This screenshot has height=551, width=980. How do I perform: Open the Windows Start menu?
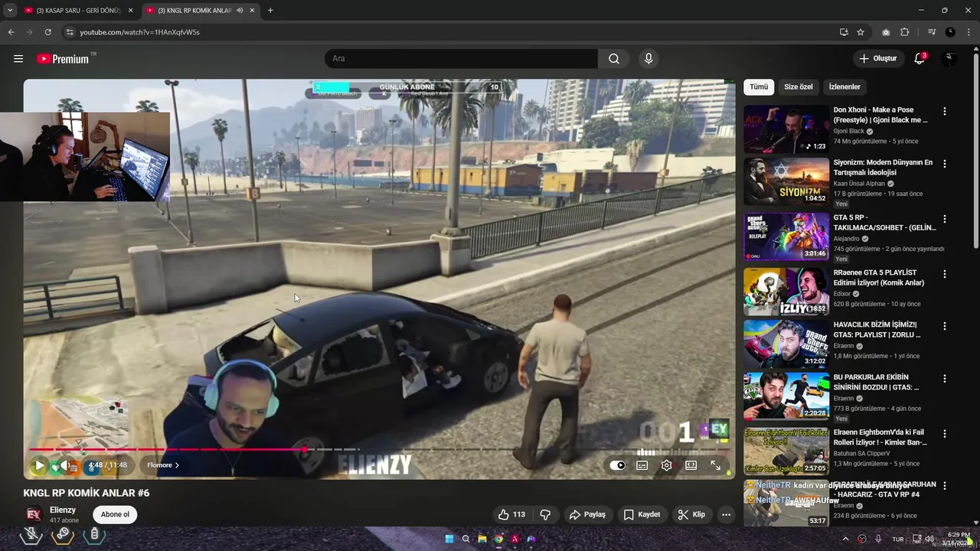449,539
